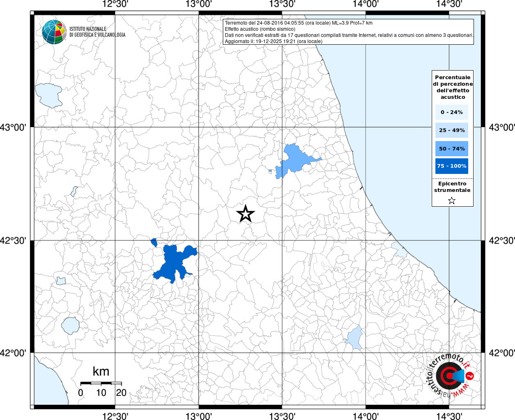Image resolution: width=515 pixels, height=420 pixels.
Task: Click the top 14°30' longitude label
Action: click(x=449, y=4)
